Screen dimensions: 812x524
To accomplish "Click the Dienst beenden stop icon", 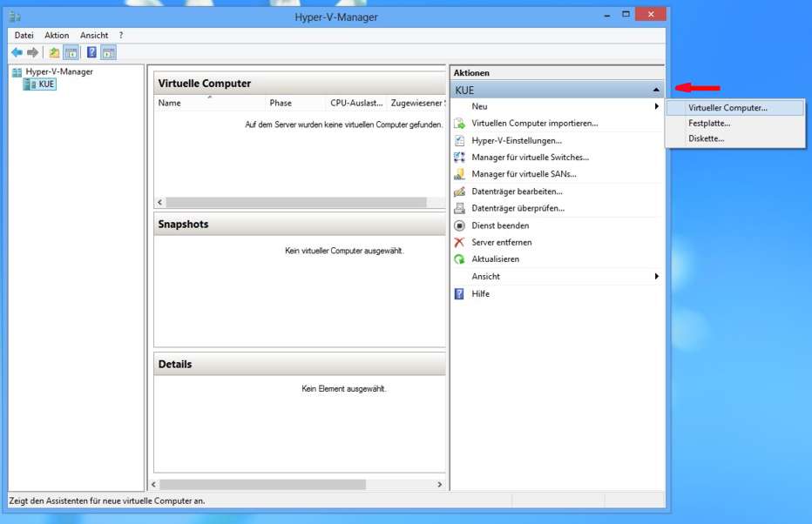I will [459, 225].
